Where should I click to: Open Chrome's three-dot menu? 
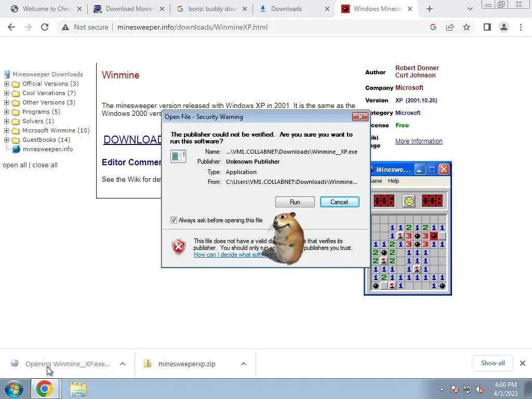pyautogui.click(x=521, y=27)
